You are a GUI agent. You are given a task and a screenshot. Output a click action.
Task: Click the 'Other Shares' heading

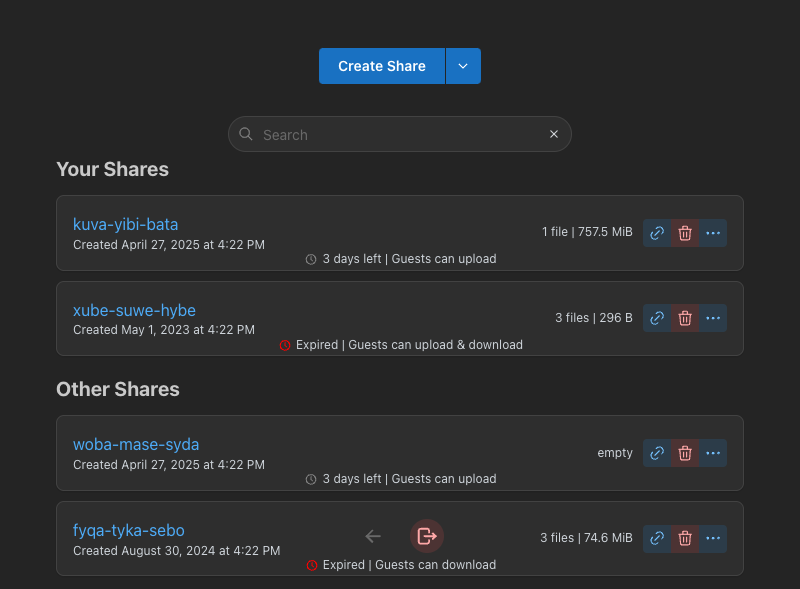point(118,389)
